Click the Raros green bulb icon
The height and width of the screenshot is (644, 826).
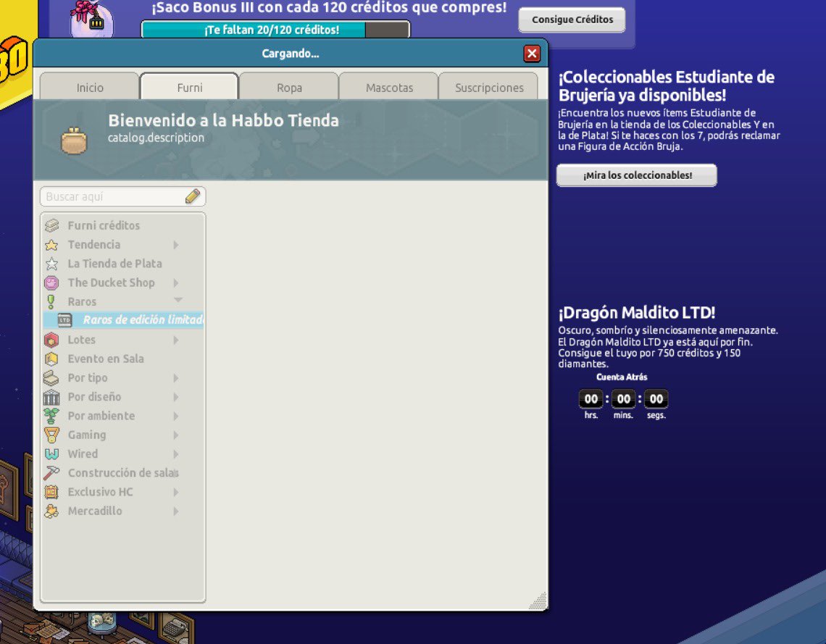pyautogui.click(x=51, y=302)
